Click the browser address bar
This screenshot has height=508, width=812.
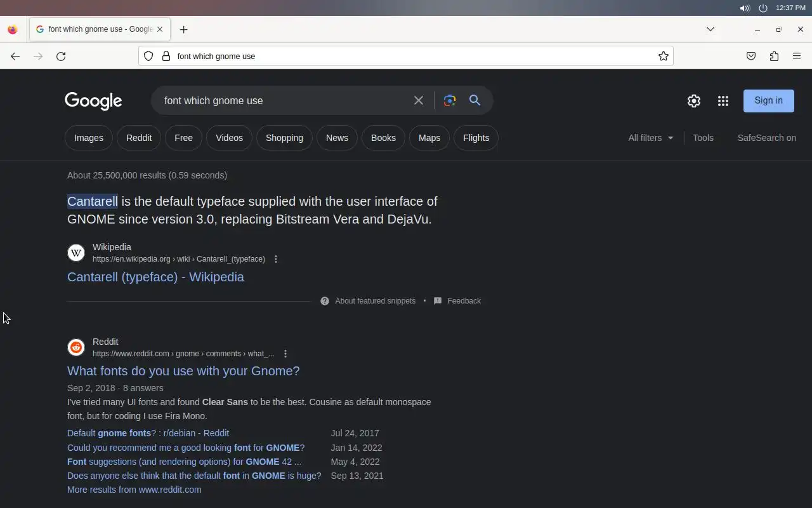click(x=406, y=56)
